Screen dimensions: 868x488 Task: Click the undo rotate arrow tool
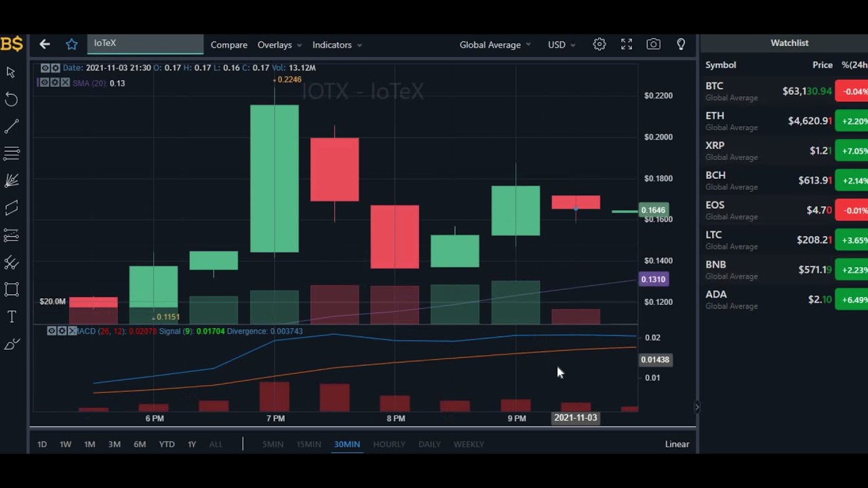click(11, 100)
